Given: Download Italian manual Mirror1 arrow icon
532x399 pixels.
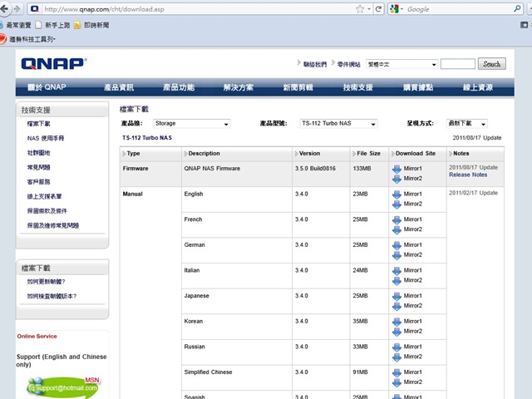Looking at the screenshot, I should (x=397, y=270).
